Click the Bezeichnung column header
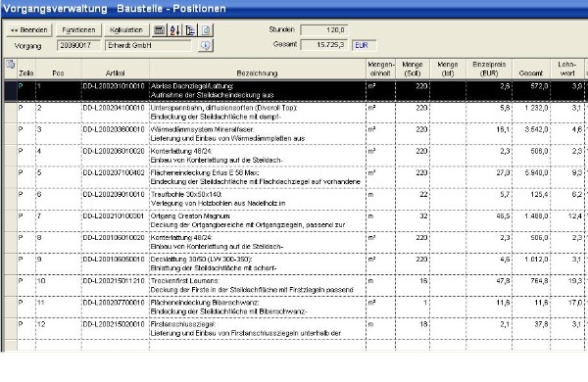 pyautogui.click(x=257, y=69)
